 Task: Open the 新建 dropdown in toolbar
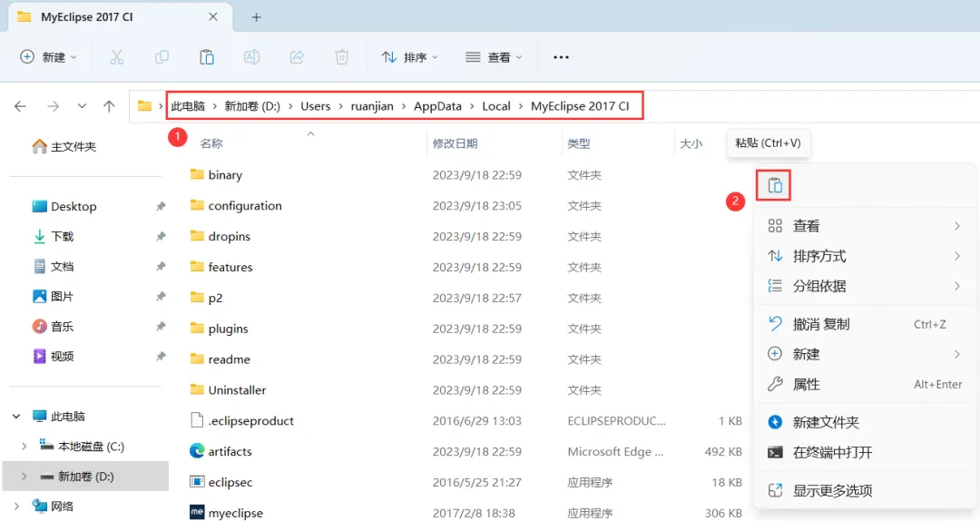click(49, 57)
